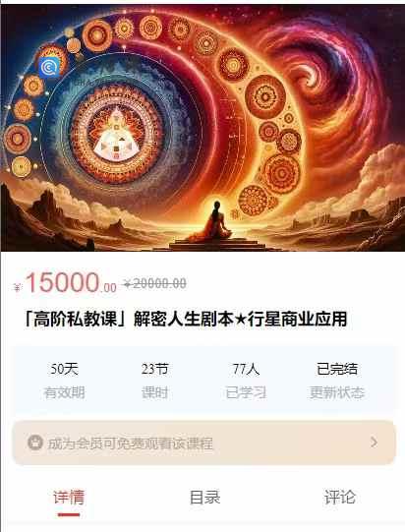Click the meditating figure in the cover

tap(214, 222)
